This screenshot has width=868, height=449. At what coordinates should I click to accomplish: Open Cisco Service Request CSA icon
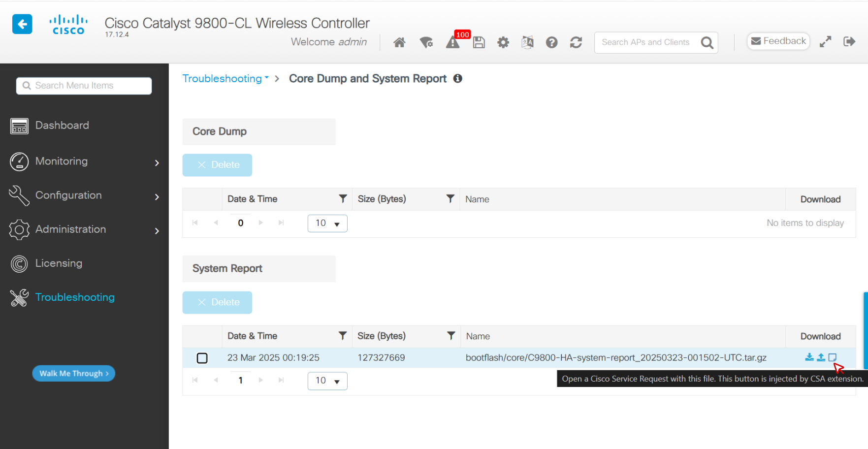point(833,357)
